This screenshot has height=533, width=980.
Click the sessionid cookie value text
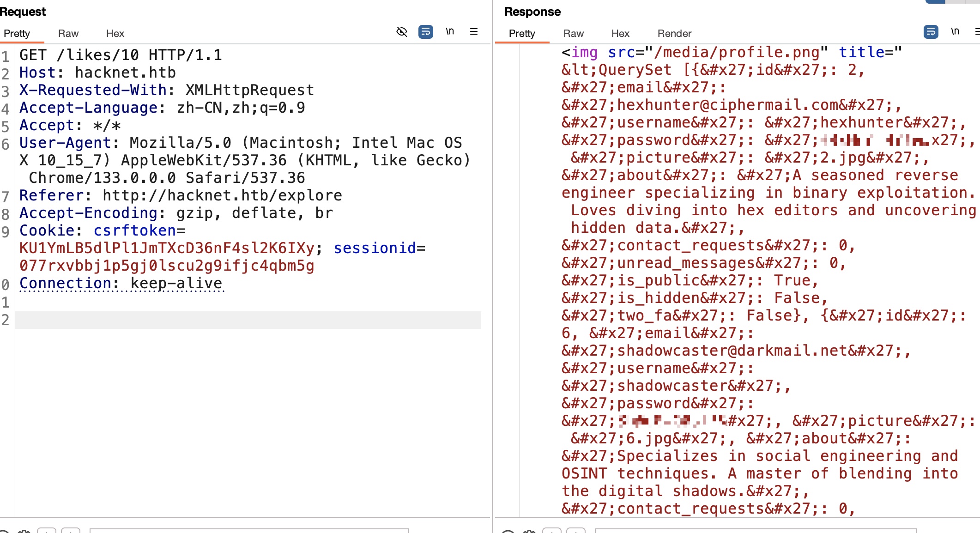click(166, 266)
